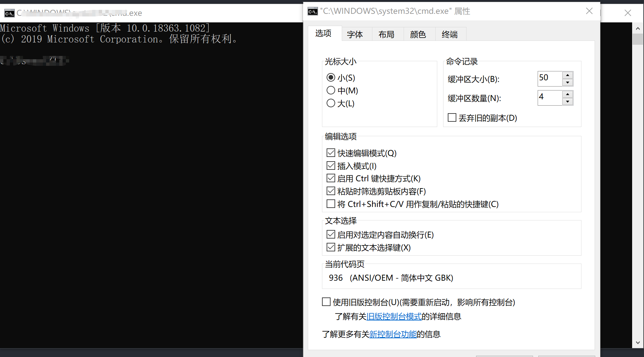Click the 2019 Microsoft Corporation copyright line
Viewport: 644px width, 357px height.
pyautogui.click(x=119, y=39)
